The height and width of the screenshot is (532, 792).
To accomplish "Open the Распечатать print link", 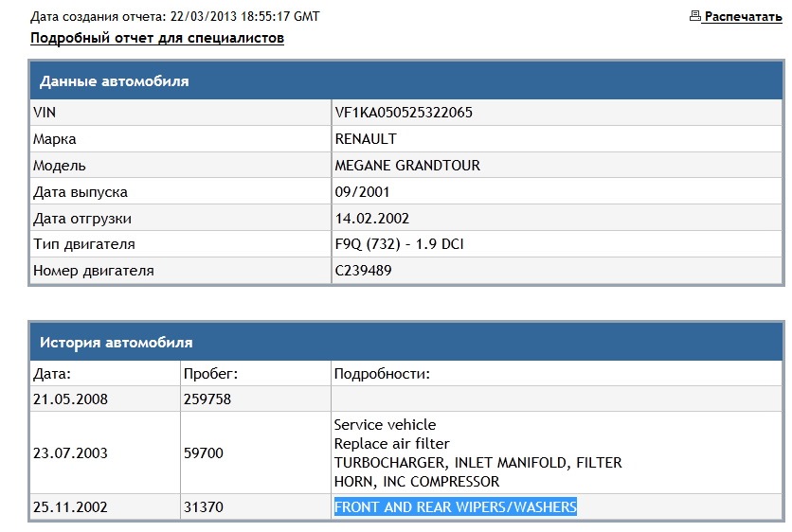I will 743,17.
